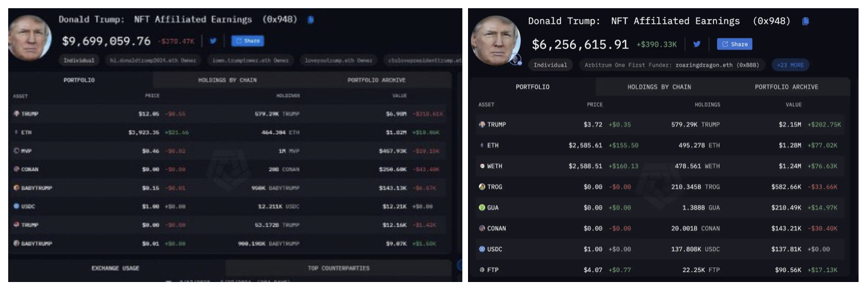Open the Top Counterparties tab
Screen dimensions: 868x294
coord(338,268)
